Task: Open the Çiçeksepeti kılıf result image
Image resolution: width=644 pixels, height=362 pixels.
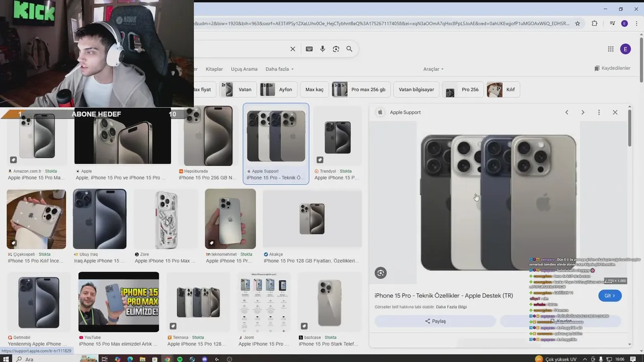Action: click(x=36, y=219)
